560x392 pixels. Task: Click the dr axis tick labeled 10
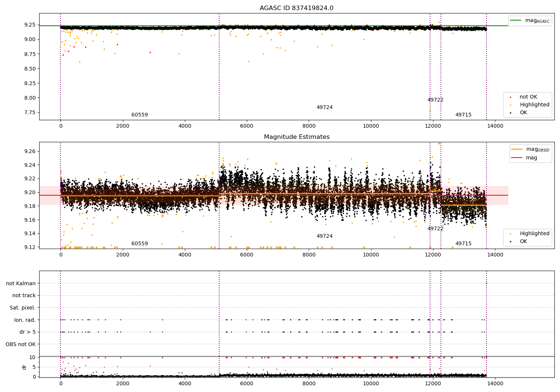[x=32, y=358]
